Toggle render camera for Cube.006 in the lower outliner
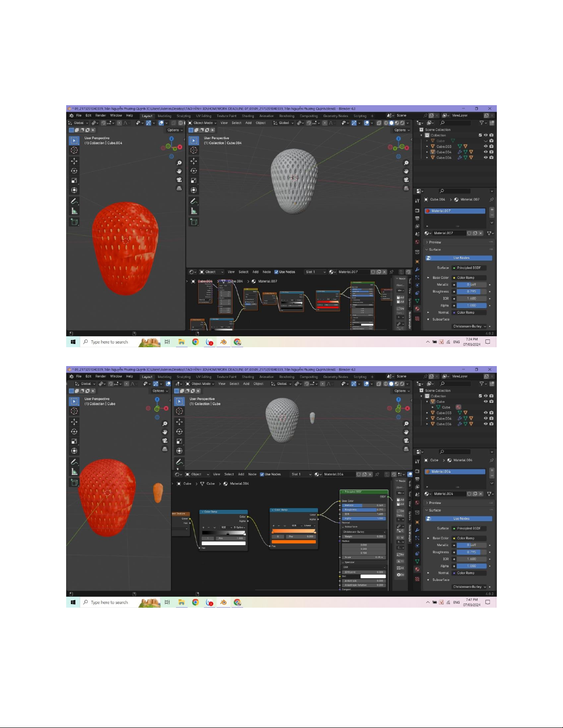563x728 pixels. pyautogui.click(x=491, y=424)
